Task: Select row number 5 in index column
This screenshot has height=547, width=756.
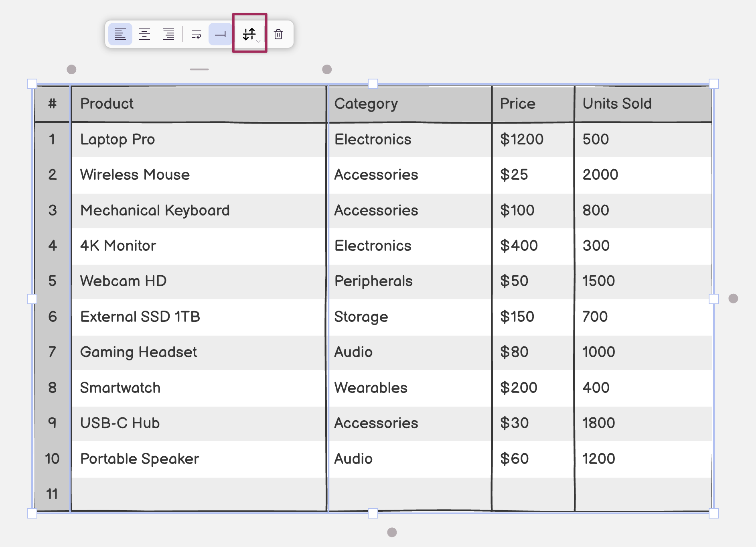Action: [52, 281]
